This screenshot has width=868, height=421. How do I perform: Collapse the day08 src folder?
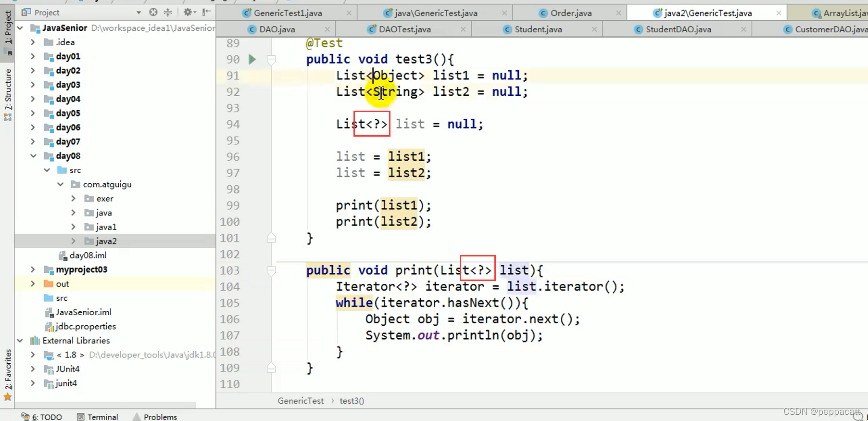click(x=47, y=170)
